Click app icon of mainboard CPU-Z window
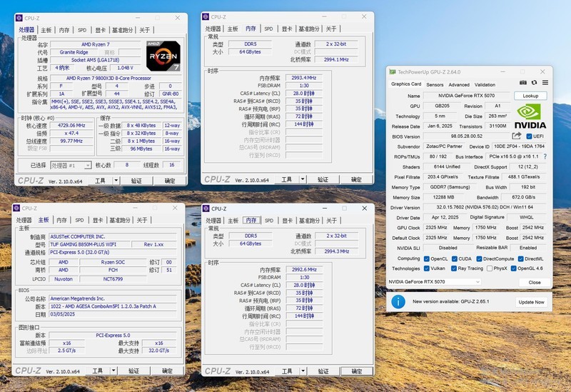The image size is (571, 392). click(x=16, y=208)
